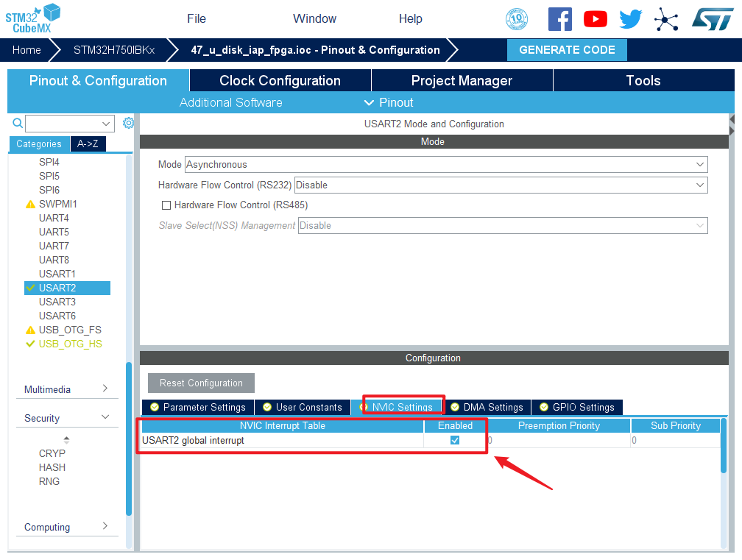Disable the USART2 global interrupt checkbox

tap(455, 440)
